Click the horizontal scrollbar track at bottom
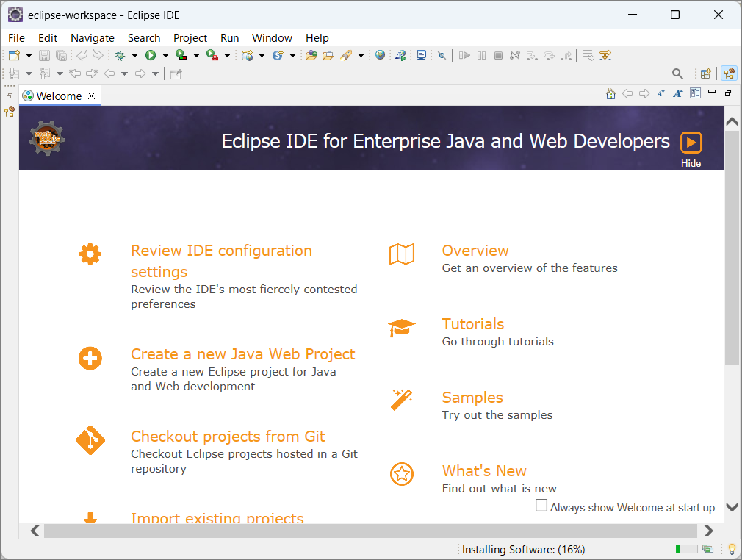 (370, 531)
